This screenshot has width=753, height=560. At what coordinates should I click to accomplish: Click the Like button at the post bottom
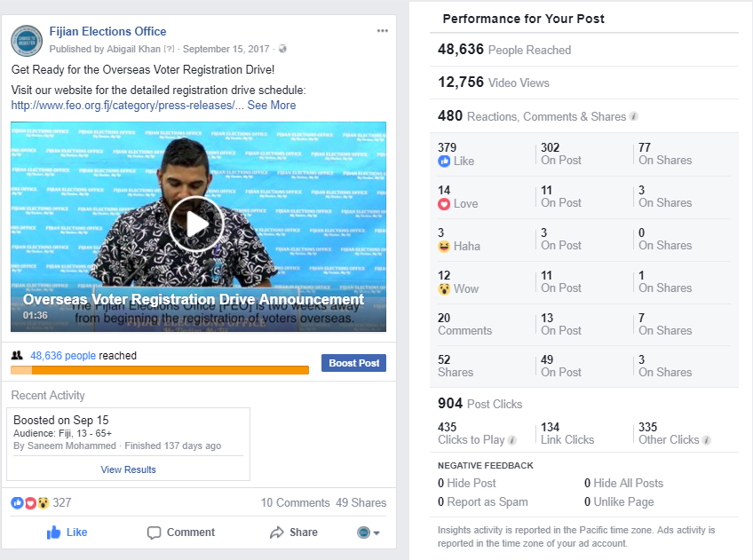click(67, 532)
